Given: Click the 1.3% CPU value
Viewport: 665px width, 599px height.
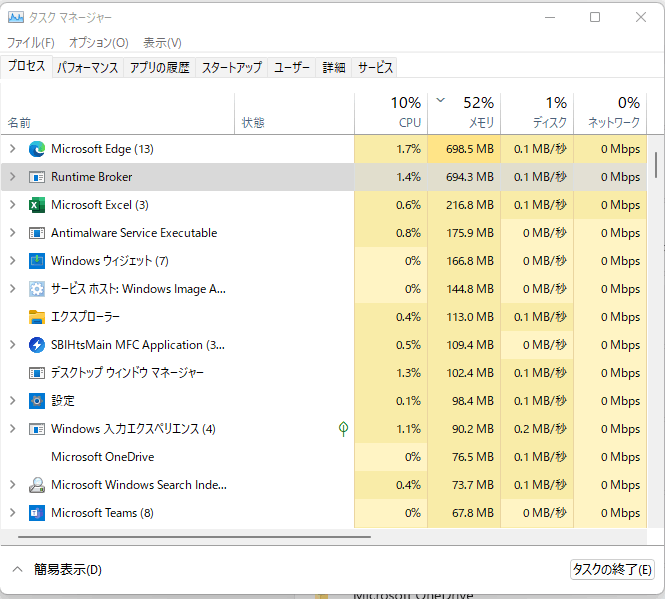Looking at the screenshot, I should coord(408,373).
